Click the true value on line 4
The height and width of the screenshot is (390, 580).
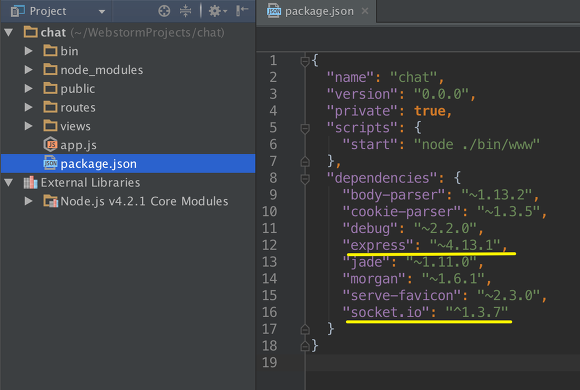coord(429,111)
